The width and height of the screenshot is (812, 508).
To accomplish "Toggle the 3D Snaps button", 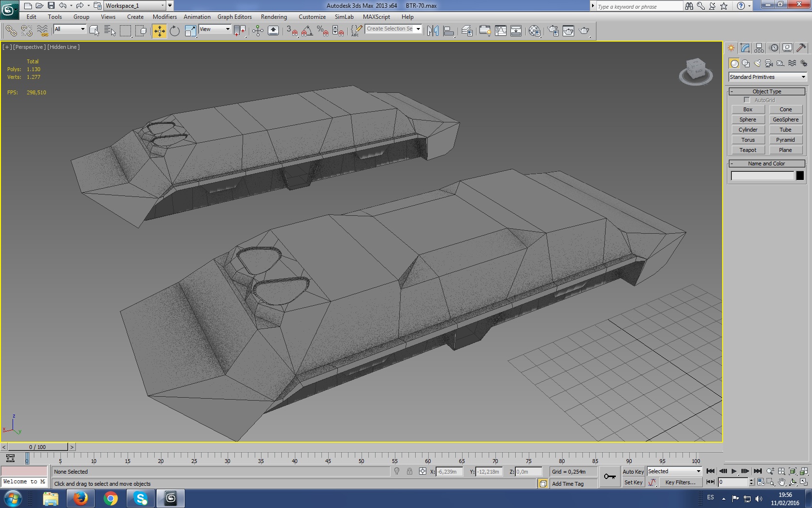I will point(291,31).
